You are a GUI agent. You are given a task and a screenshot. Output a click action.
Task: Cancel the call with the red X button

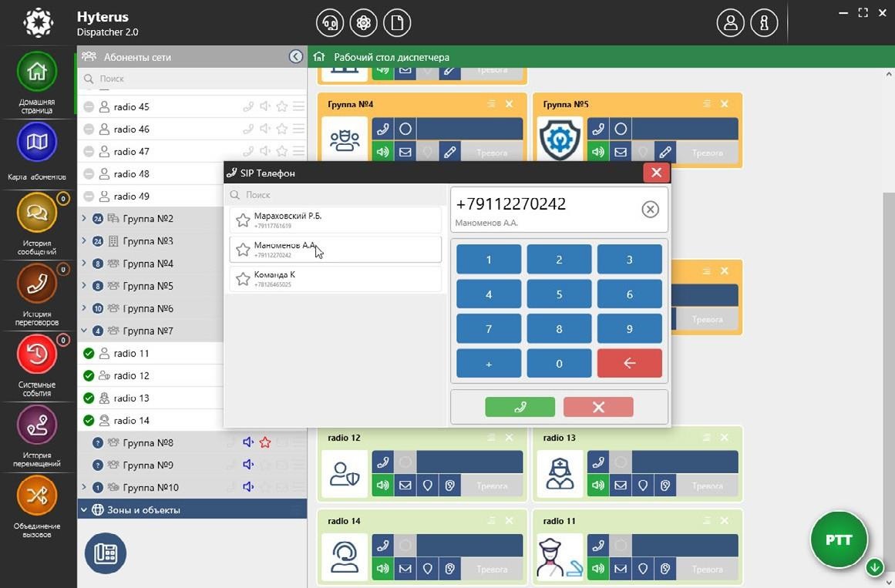tap(598, 407)
